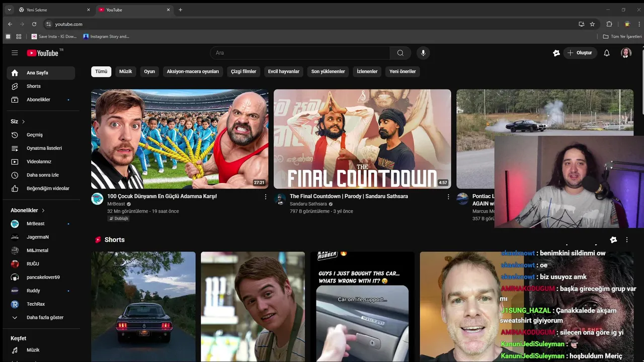Open the pancakelover69 subscription
The height and width of the screenshot is (362, 644).
point(41,278)
